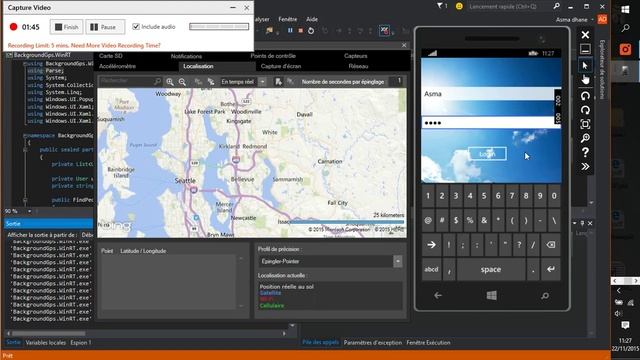This screenshot has height=360, width=640.
Task: Open the Aide menu
Action: pos(312,19)
